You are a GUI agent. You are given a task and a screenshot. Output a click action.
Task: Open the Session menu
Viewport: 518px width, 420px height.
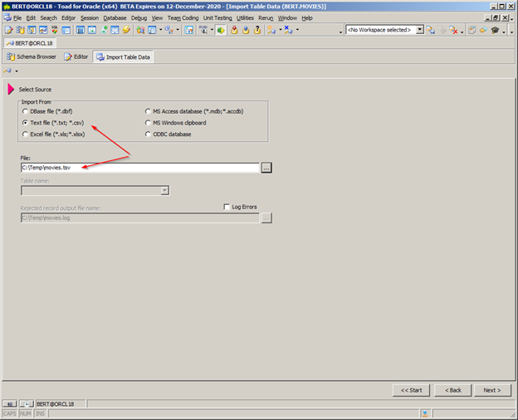90,17
